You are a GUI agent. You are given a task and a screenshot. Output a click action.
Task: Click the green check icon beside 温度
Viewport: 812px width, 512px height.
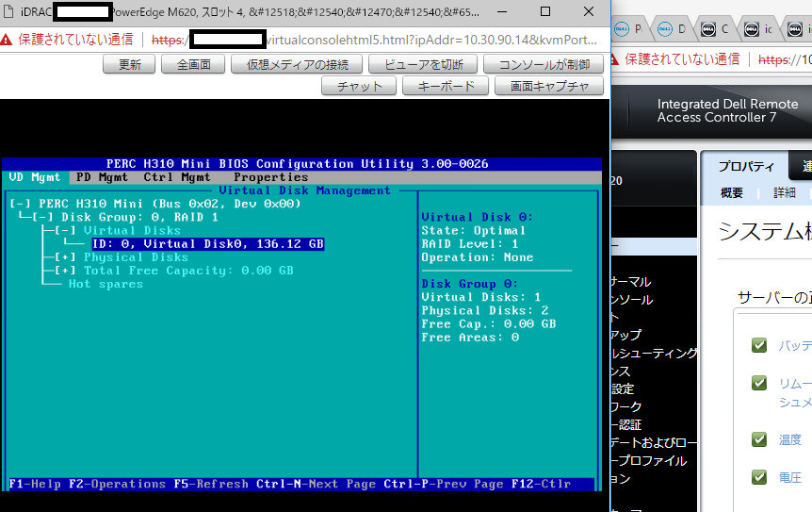click(x=759, y=439)
